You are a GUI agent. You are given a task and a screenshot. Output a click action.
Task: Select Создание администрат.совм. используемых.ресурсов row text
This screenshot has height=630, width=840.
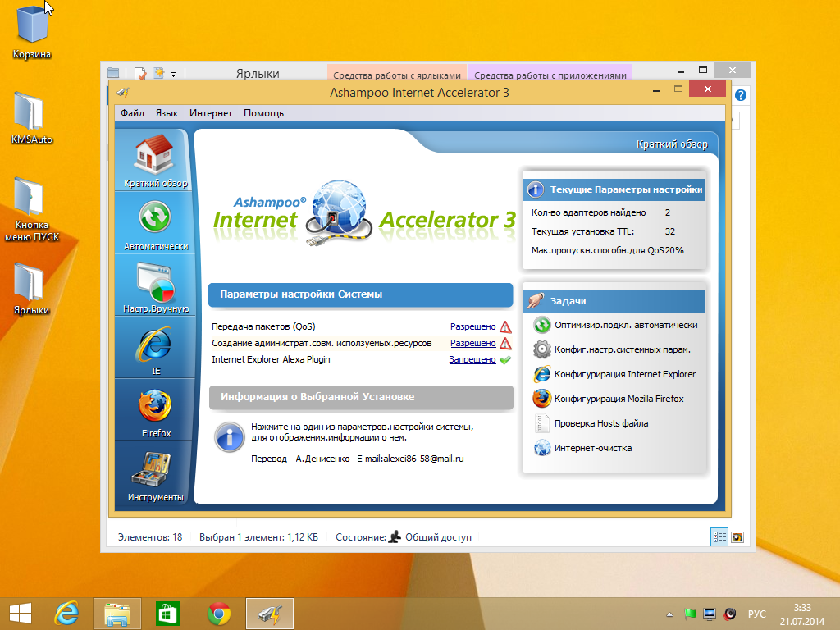[x=322, y=343]
